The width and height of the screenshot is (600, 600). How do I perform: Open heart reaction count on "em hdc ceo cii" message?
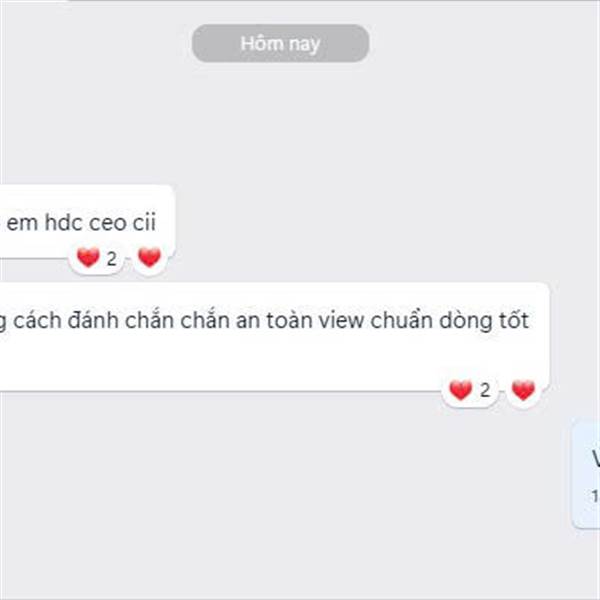[x=96, y=258]
